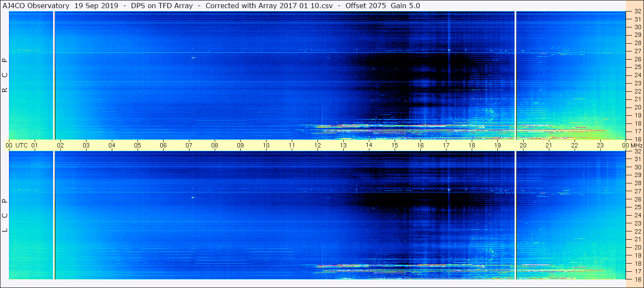Select hour marker 02 on time axis
644x288 pixels.
pyautogui.click(x=60, y=146)
